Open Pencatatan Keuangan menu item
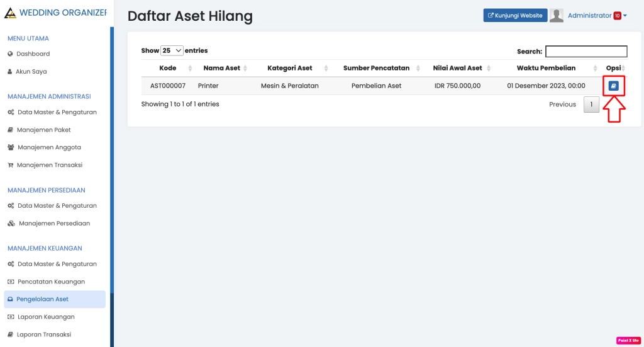Screen dimensions: 644x347 pyautogui.click(x=51, y=282)
